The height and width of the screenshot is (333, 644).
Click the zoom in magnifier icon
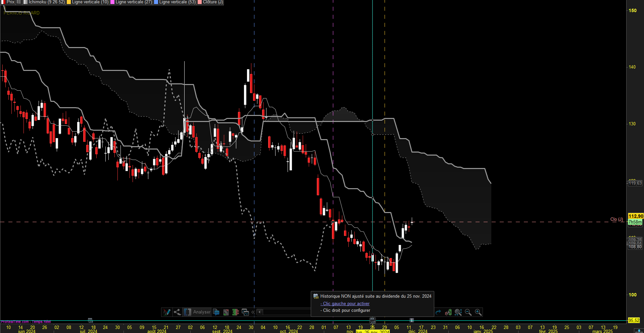(478, 312)
